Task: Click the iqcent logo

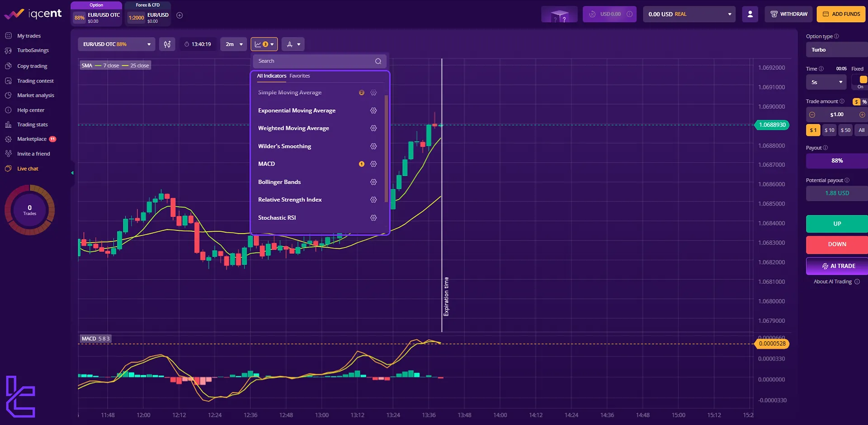Action: [x=33, y=14]
